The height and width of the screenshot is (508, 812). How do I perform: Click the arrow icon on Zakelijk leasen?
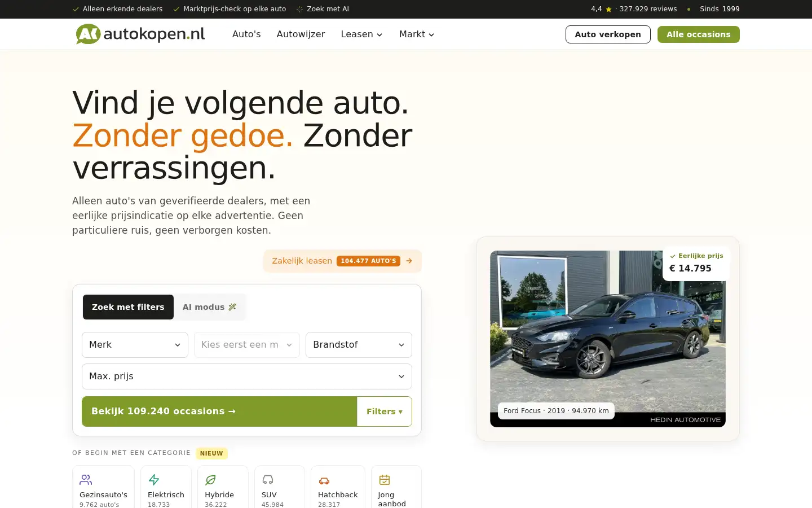click(409, 261)
